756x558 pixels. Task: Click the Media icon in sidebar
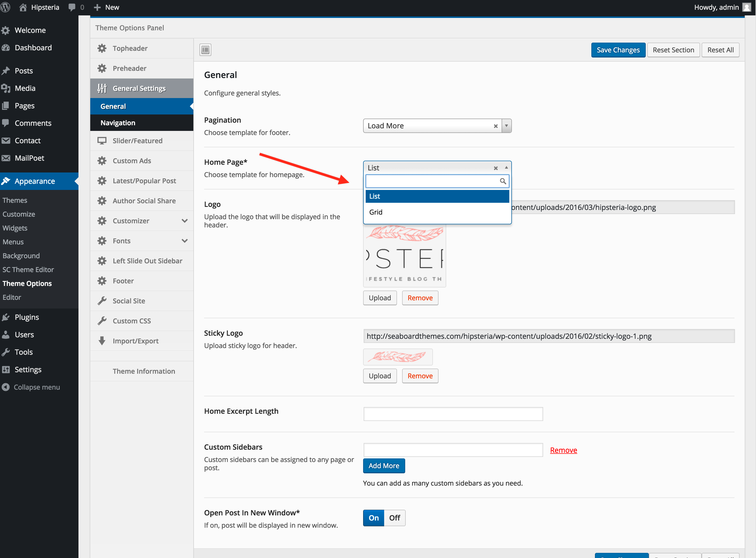tap(6, 88)
